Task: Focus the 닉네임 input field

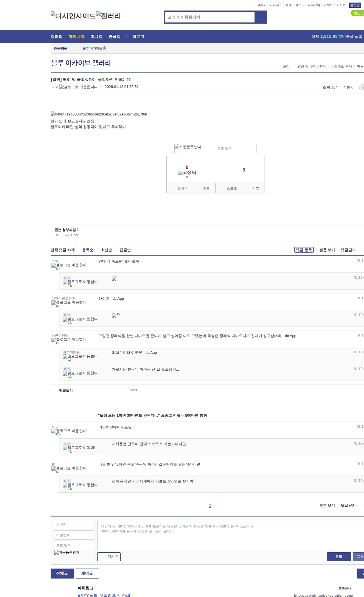Action: click(74, 524)
